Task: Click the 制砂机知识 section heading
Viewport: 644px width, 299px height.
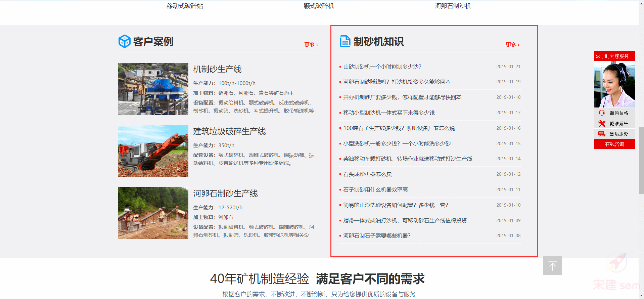Action: [x=379, y=42]
